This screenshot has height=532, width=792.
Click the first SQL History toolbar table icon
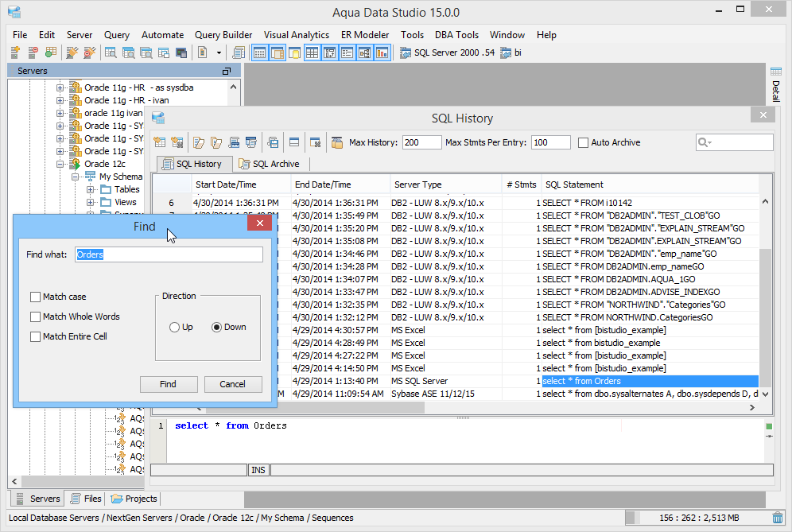click(x=160, y=142)
